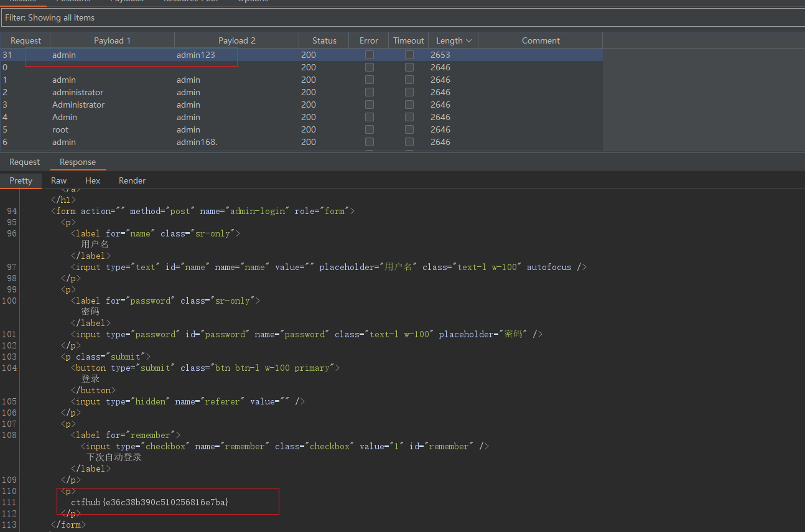Viewport: 805px width, 532px height.
Task: Toggle Timeout checkbox for request 31
Action: coord(409,55)
